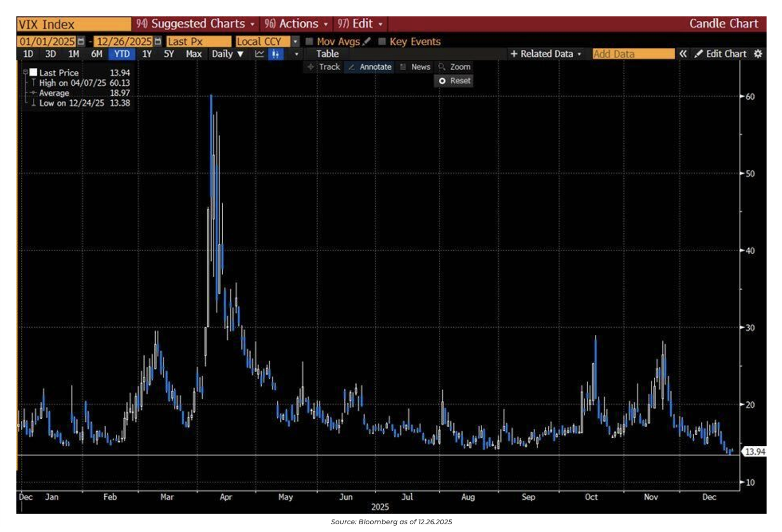Click the Edit Chart button
Image resolution: width=782 pixels, height=532 pixels.
click(x=721, y=54)
